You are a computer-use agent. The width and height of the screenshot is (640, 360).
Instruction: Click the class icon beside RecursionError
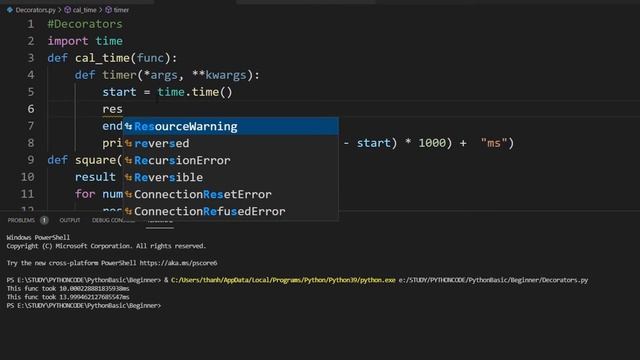click(x=129, y=160)
